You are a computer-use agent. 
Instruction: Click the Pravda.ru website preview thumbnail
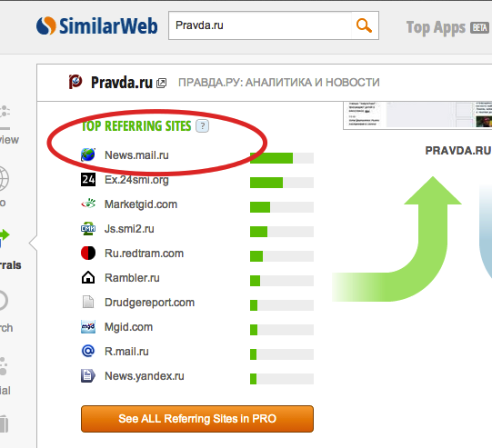pyautogui.click(x=417, y=114)
